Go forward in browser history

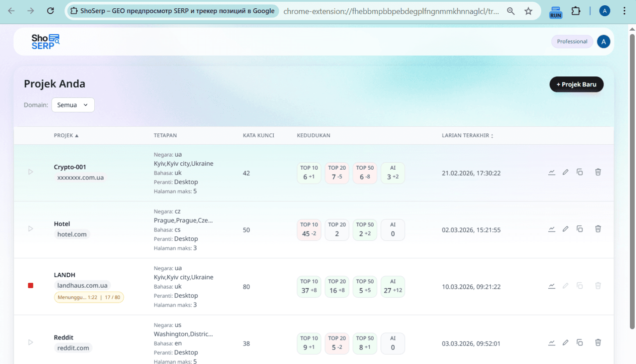(31, 11)
